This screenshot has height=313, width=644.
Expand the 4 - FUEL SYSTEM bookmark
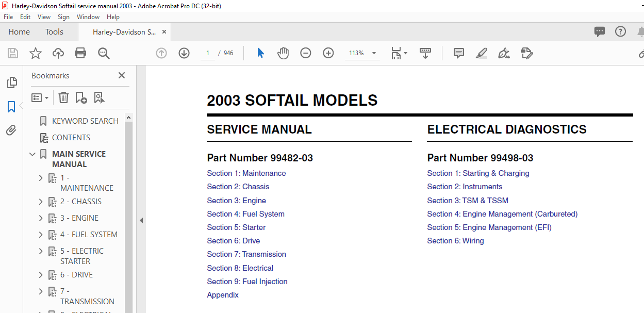point(41,235)
